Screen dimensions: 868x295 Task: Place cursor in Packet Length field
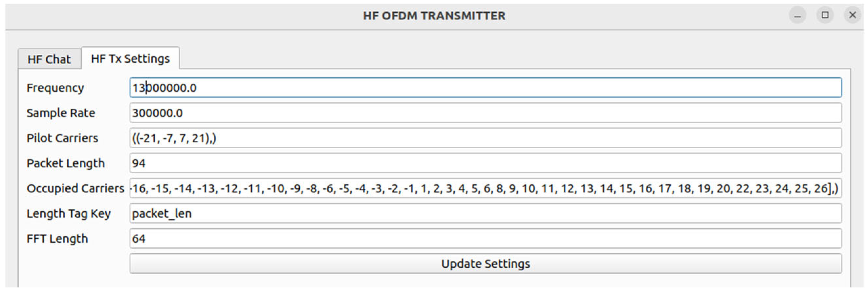coord(485,163)
